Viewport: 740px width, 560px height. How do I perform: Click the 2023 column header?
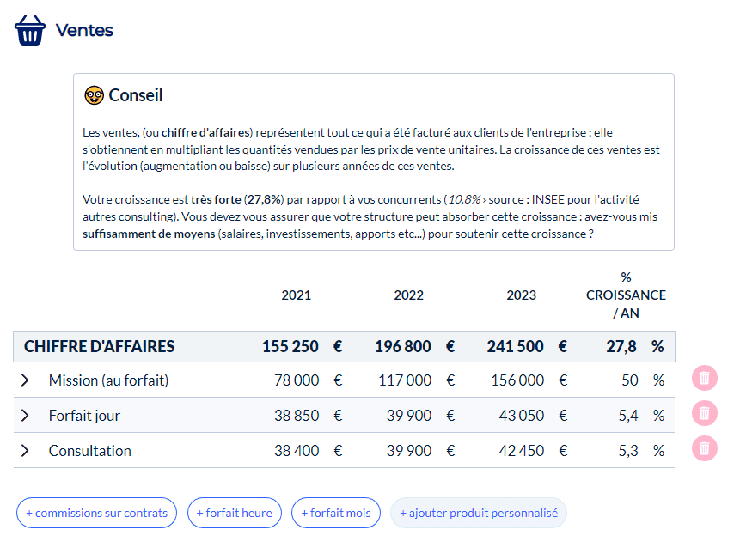point(522,295)
